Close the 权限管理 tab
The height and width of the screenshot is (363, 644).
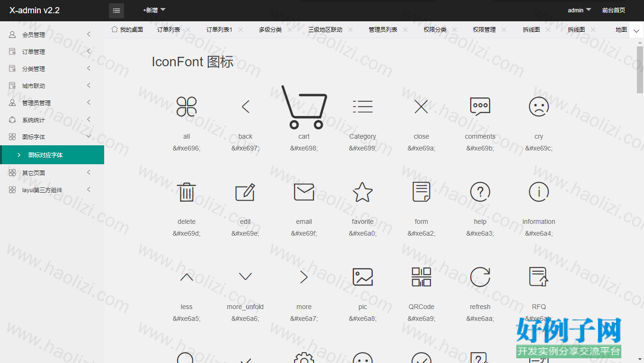[x=504, y=29]
